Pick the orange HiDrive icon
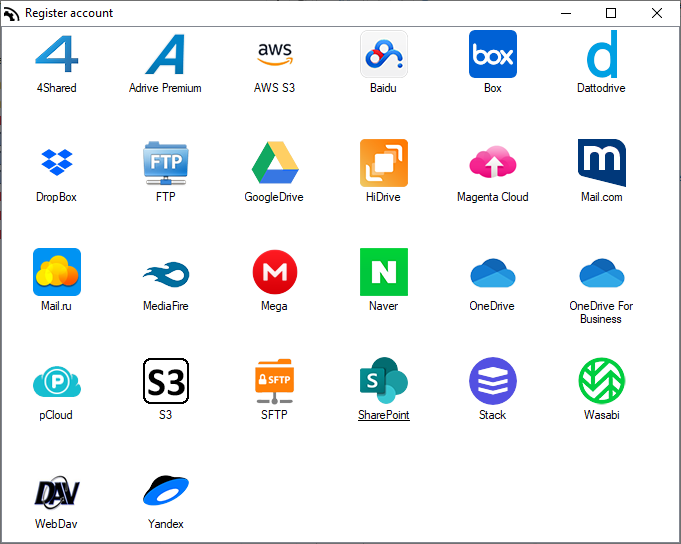The height and width of the screenshot is (544, 681). [383, 163]
